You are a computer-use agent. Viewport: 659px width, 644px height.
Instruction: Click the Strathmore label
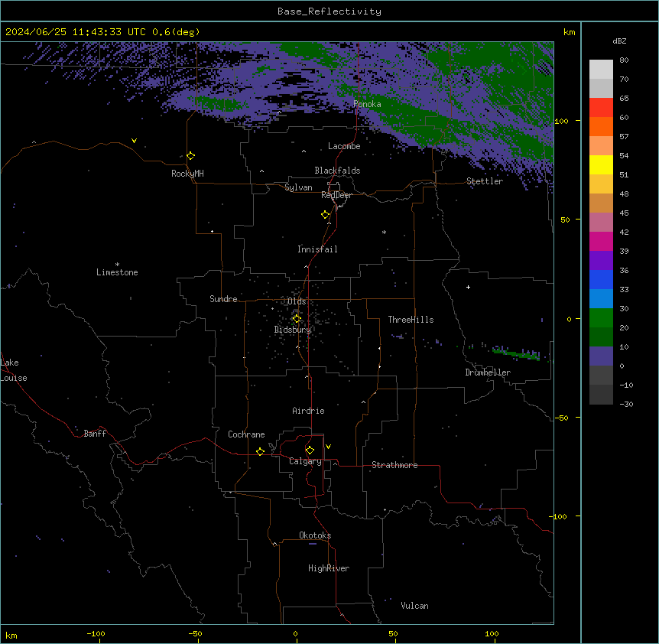(394, 465)
